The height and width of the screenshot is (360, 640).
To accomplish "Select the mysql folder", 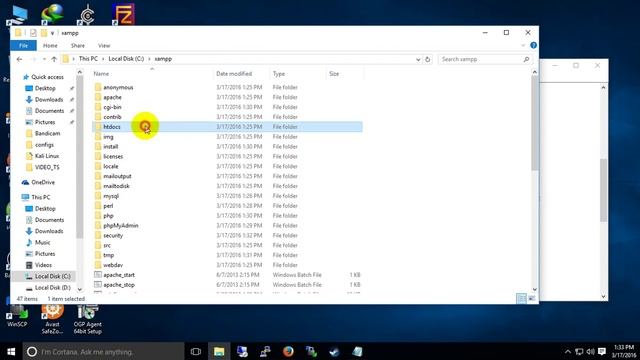I will click(111, 196).
